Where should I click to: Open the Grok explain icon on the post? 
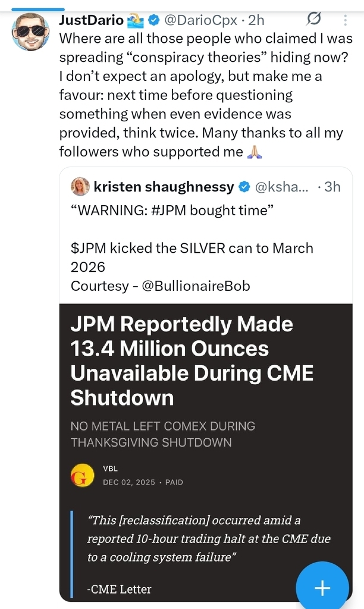click(313, 20)
